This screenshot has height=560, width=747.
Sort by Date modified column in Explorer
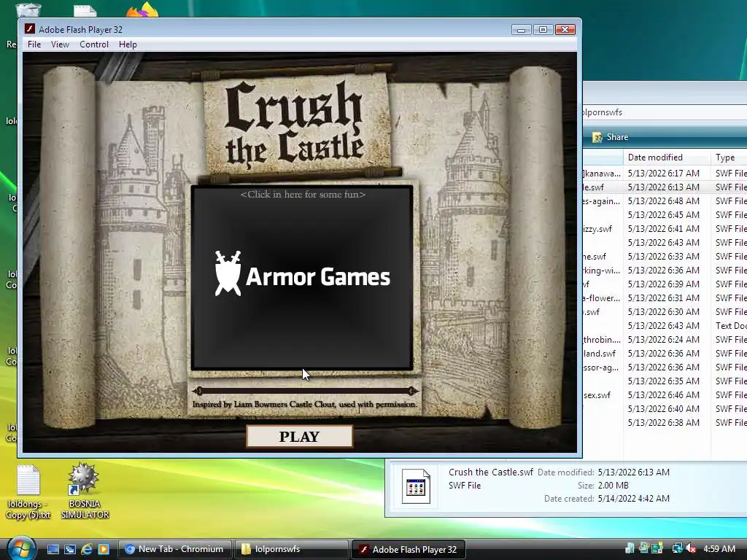tap(667, 157)
